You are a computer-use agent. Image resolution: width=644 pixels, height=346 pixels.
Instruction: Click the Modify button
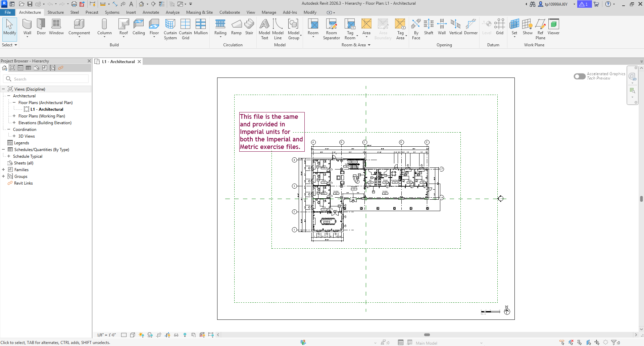pyautogui.click(x=9, y=29)
